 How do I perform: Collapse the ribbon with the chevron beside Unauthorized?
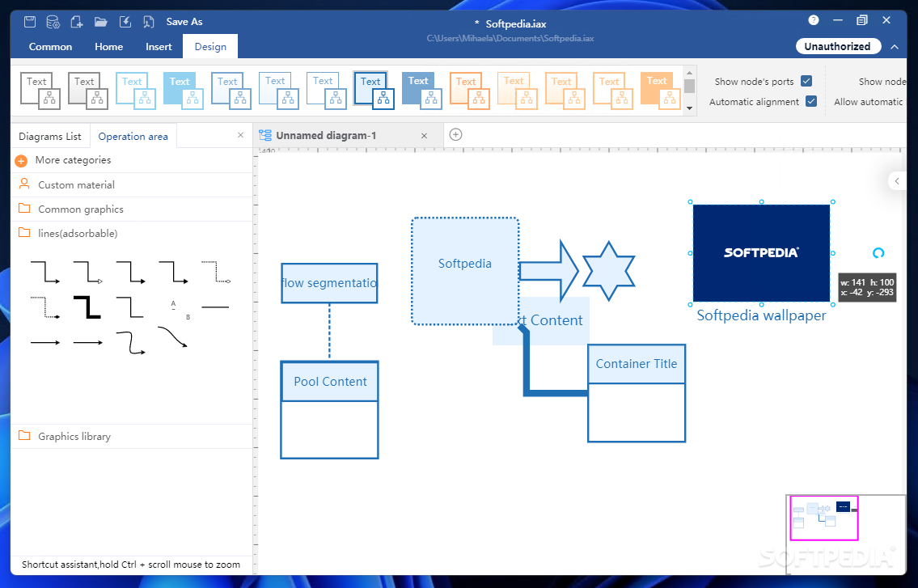click(x=895, y=46)
